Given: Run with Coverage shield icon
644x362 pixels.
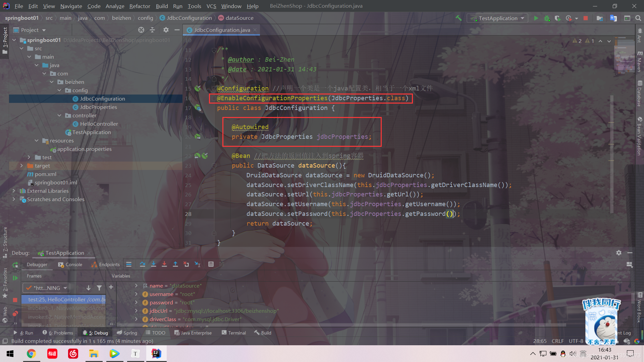Looking at the screenshot, I should [557, 18].
